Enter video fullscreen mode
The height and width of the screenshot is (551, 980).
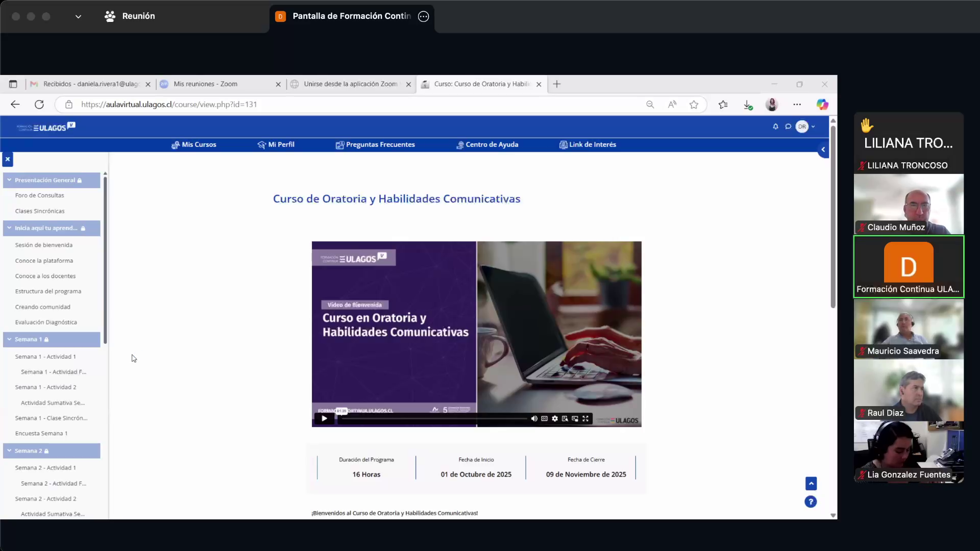click(x=585, y=419)
